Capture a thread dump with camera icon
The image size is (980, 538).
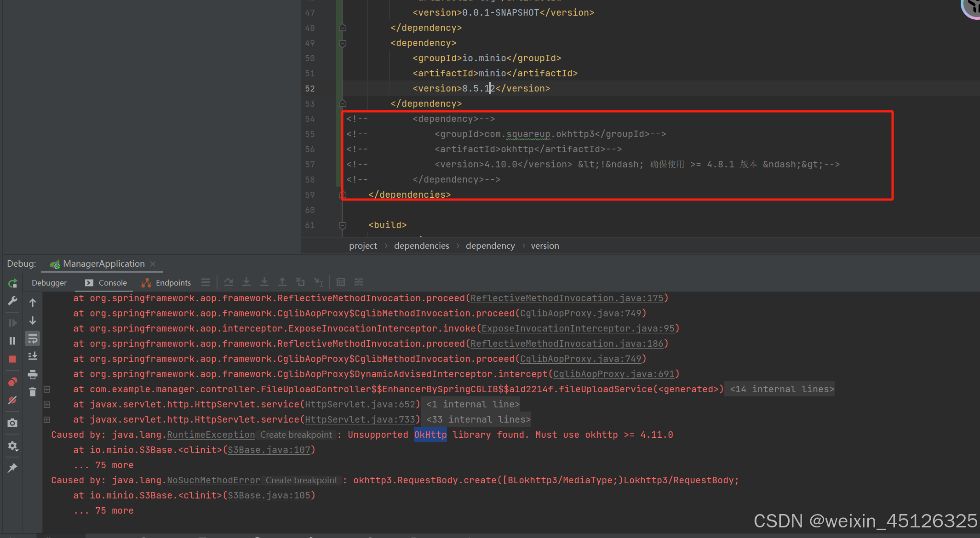click(x=12, y=423)
